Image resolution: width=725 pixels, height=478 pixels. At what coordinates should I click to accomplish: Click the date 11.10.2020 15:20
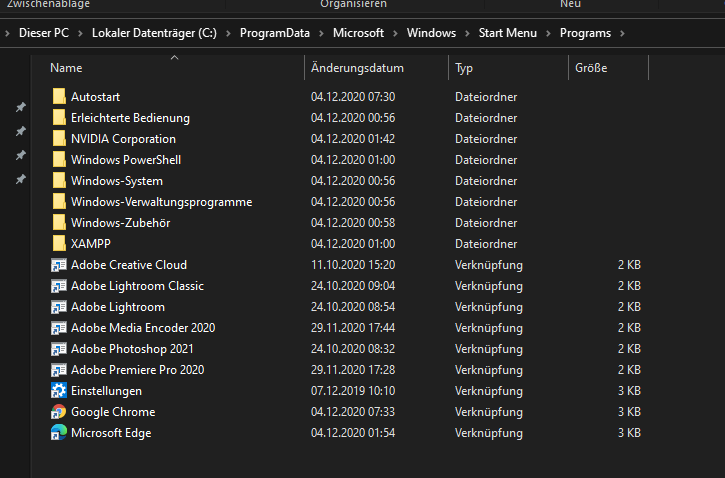coord(353,265)
